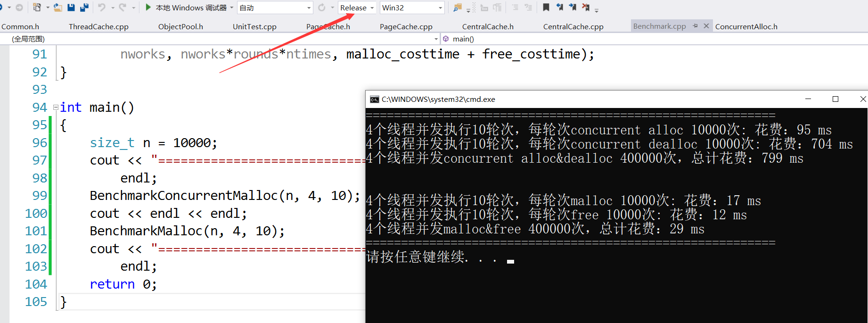
Task: Click the open file folder icon
Action: click(x=58, y=8)
